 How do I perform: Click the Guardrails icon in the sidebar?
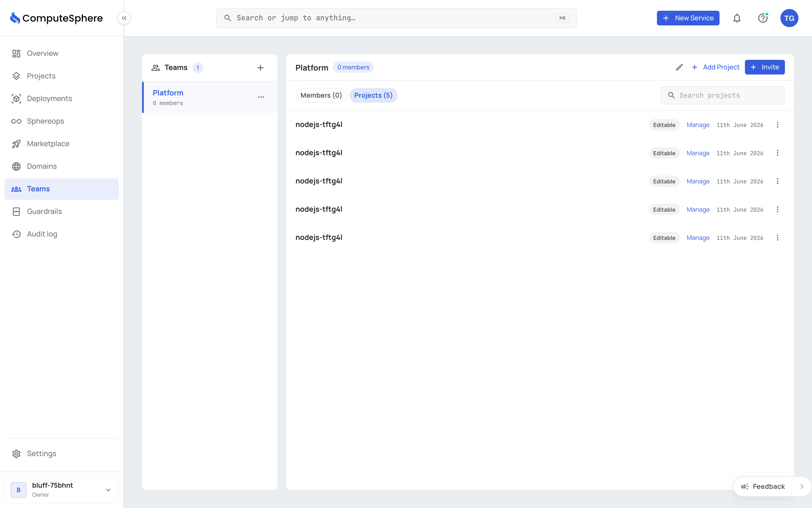pos(16,211)
